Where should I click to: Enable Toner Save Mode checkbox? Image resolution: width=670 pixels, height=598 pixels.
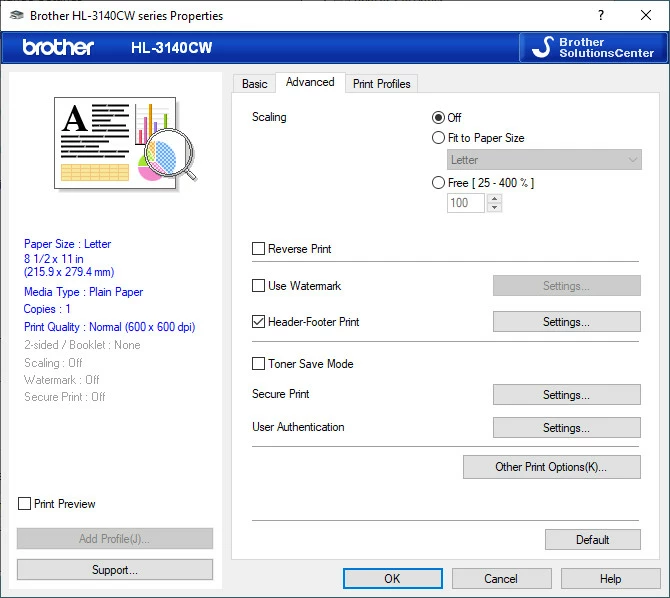tap(258, 364)
